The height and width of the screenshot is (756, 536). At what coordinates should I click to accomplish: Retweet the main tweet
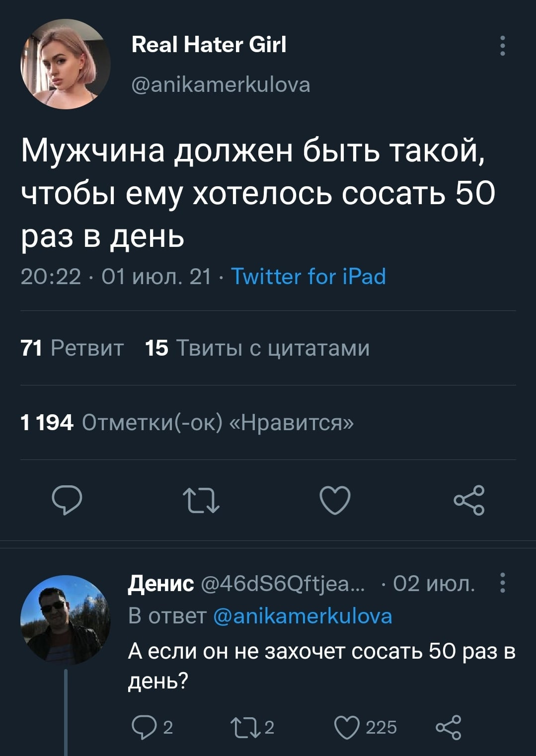[x=201, y=500]
